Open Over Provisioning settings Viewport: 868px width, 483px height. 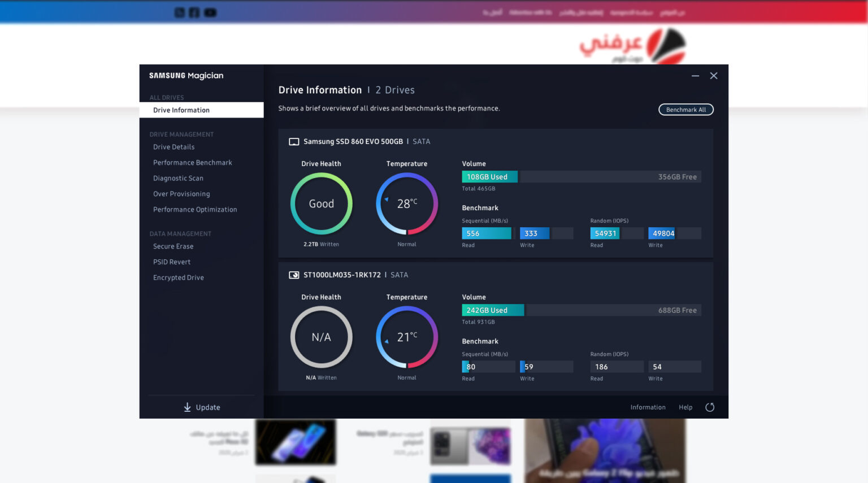(181, 194)
